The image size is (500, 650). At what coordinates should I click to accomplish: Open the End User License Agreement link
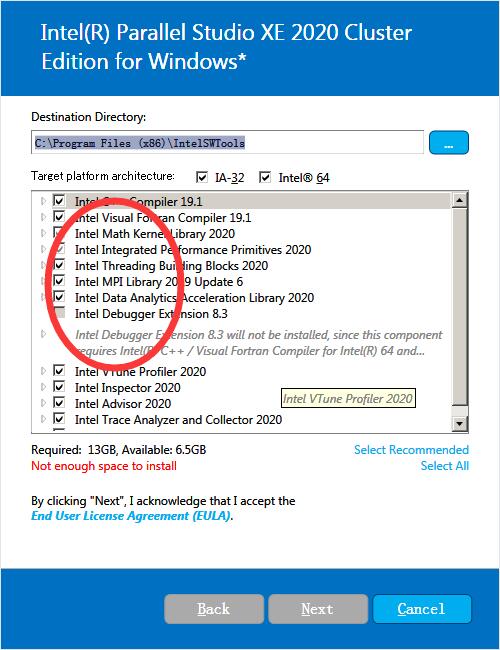131,516
